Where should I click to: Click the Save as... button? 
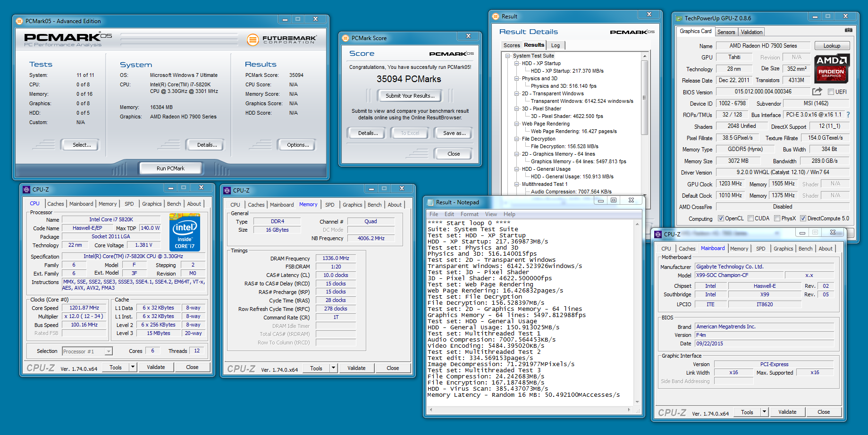454,133
